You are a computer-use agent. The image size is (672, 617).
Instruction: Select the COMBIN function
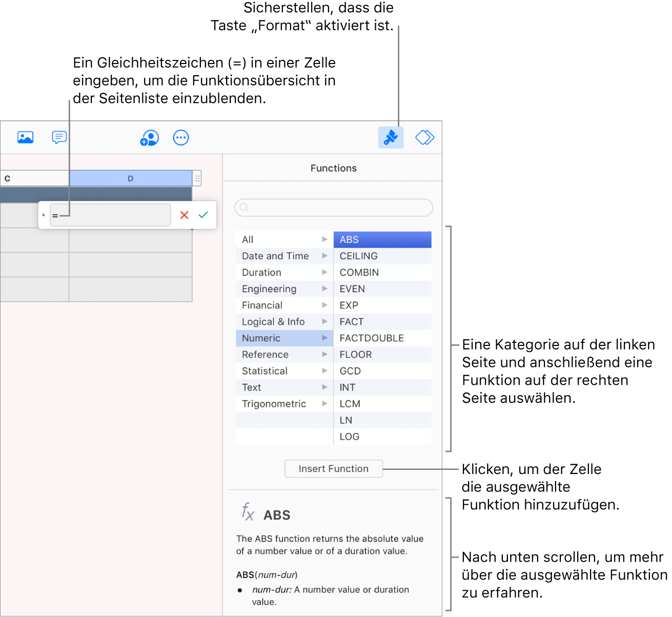click(382, 272)
